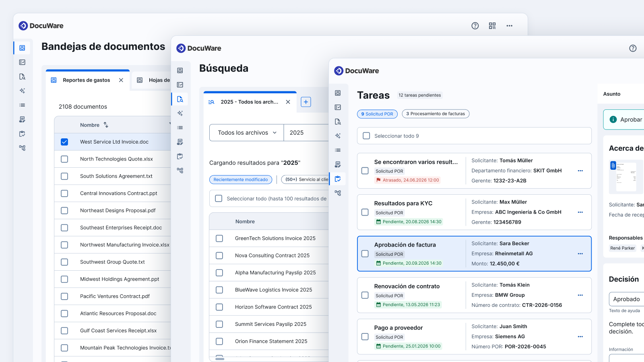Check North Technologies Quote.xlsx checkbox

tap(64, 159)
